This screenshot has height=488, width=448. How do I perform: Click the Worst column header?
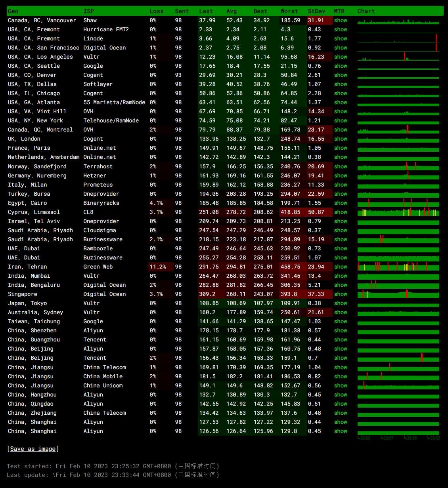point(289,11)
